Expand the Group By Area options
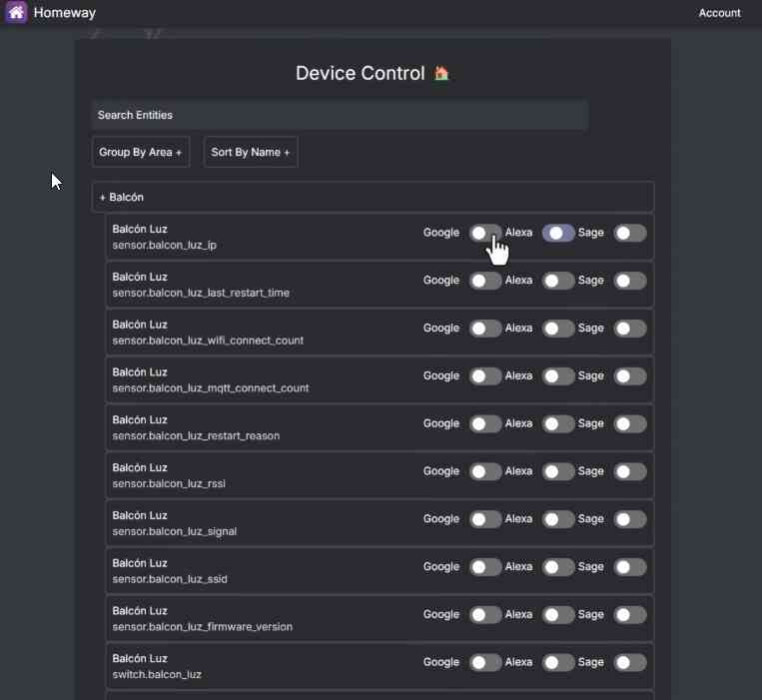Image resolution: width=762 pixels, height=700 pixels. 141,152
